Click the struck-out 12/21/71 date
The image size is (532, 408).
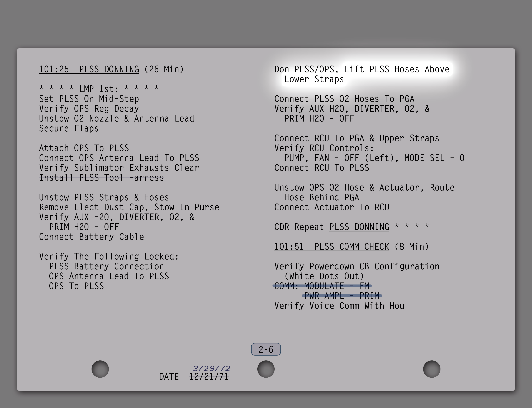[209, 377]
